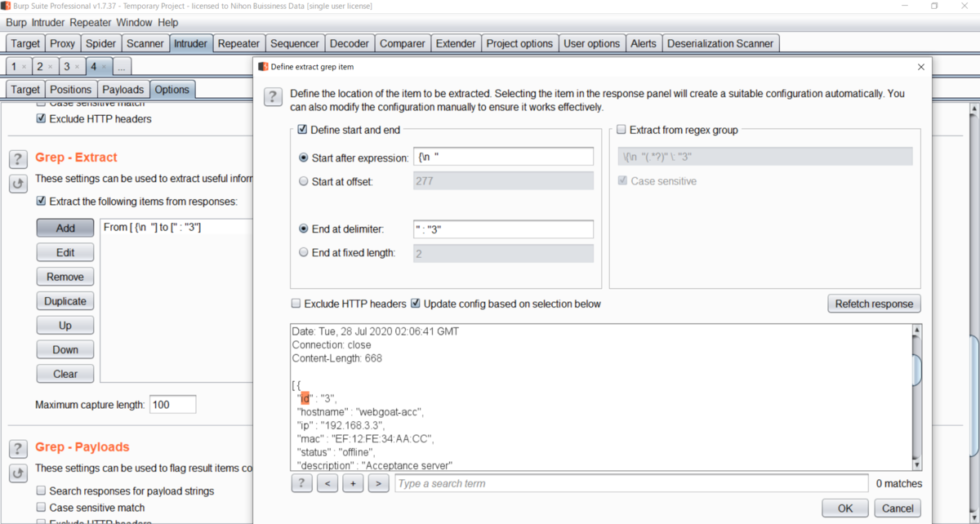Toggle Define start and end checkbox
980x524 pixels.
click(x=302, y=130)
